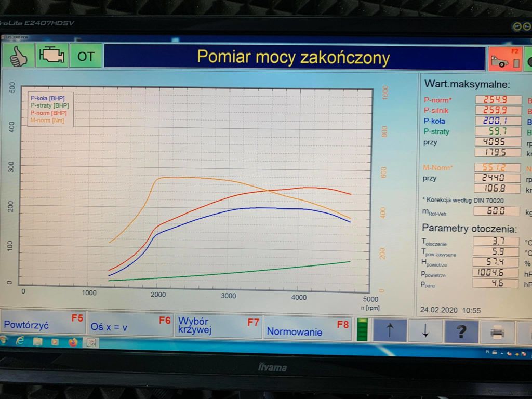Click the air humidity field 57.4
Screen dimensions: 532x399
coord(495,262)
